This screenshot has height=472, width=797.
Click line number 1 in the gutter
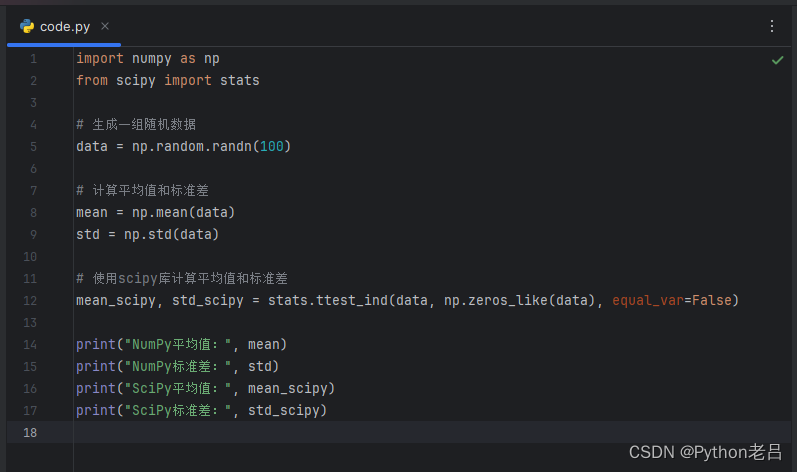click(x=33, y=59)
